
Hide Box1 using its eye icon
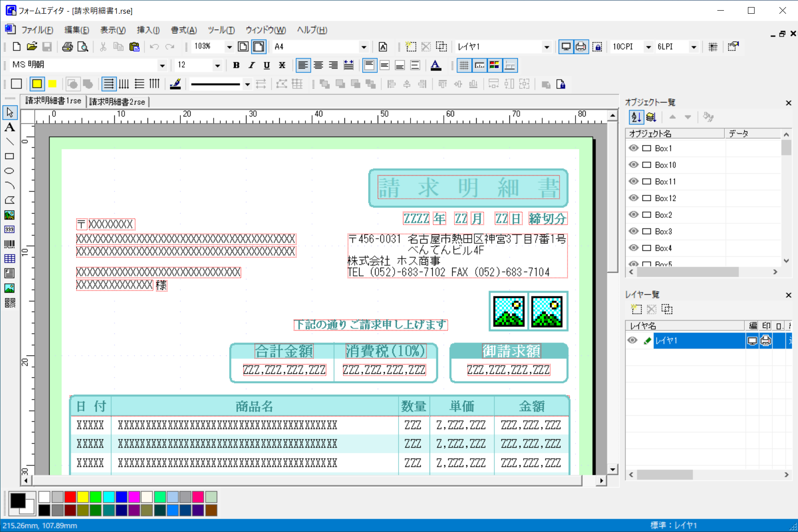click(x=634, y=148)
